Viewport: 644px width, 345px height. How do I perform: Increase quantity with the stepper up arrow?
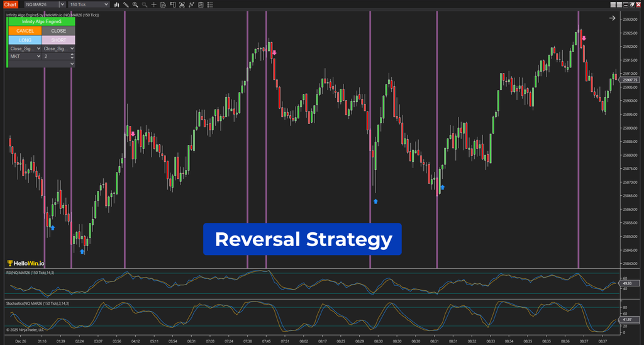click(x=72, y=54)
